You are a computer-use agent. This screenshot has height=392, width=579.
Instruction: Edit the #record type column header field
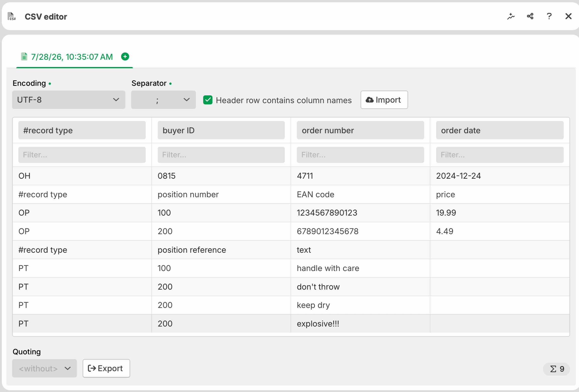coord(82,130)
